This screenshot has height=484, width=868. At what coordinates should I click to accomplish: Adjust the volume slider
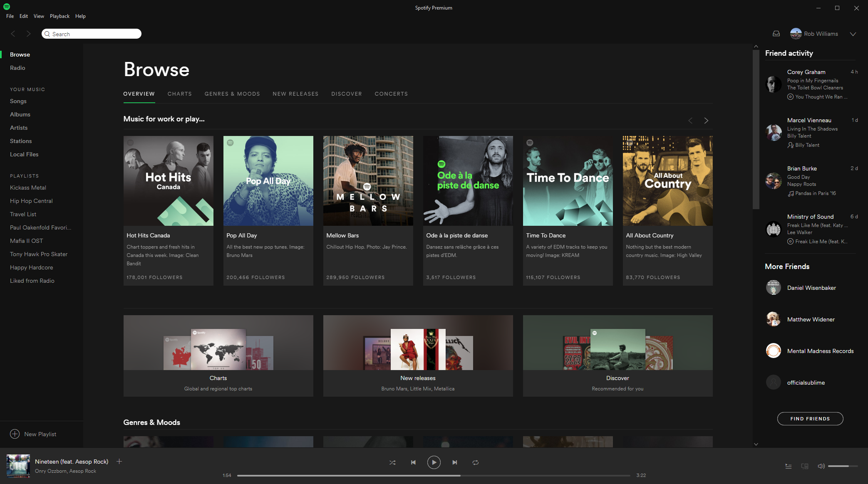[x=843, y=466]
